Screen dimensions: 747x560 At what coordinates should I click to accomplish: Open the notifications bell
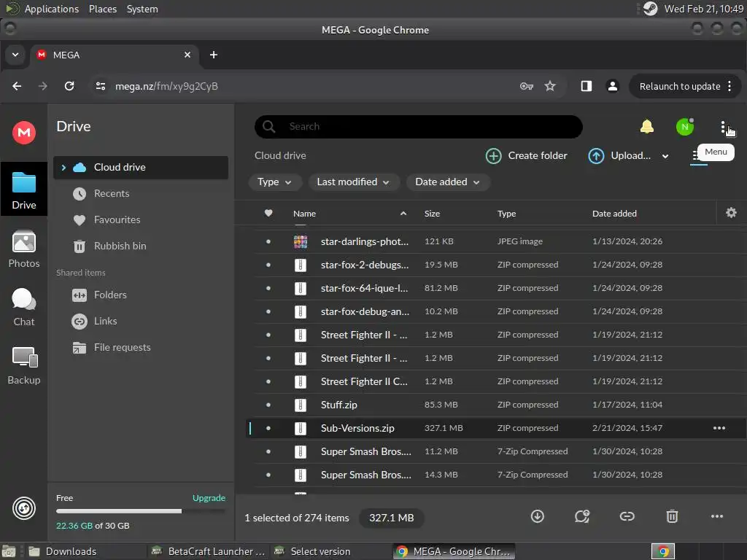646,127
